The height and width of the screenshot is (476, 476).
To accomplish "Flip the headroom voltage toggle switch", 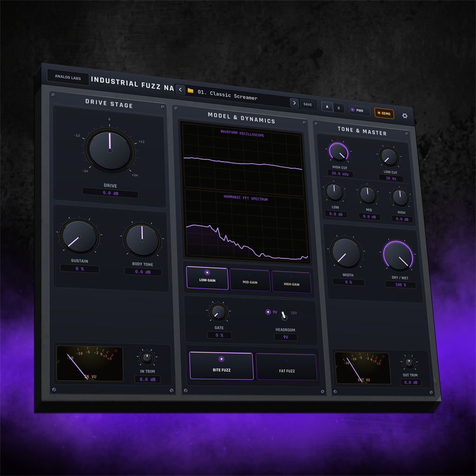I will point(284,316).
